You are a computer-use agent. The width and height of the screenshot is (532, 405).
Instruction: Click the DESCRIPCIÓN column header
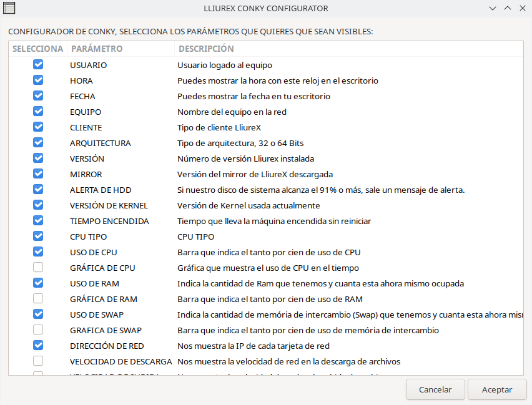pyautogui.click(x=206, y=49)
